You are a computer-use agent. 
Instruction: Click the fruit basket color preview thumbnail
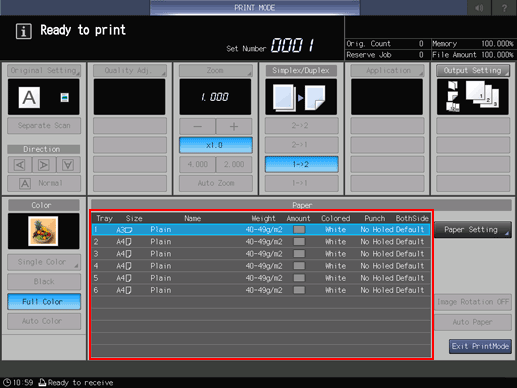(43, 231)
